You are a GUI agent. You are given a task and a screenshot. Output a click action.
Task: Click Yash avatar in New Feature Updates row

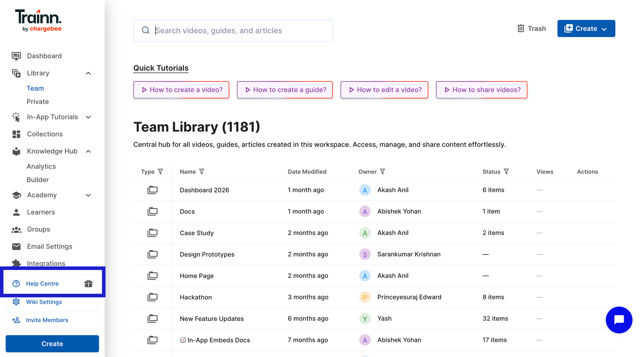pos(365,319)
